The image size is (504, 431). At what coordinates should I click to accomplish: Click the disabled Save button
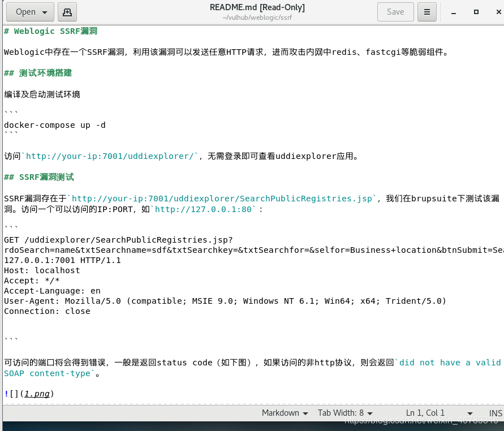[395, 12]
